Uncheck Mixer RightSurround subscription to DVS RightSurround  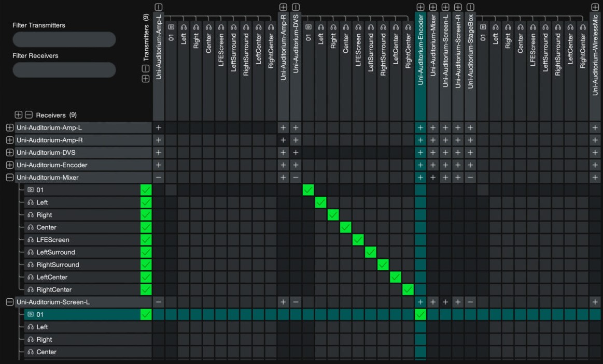tap(383, 265)
